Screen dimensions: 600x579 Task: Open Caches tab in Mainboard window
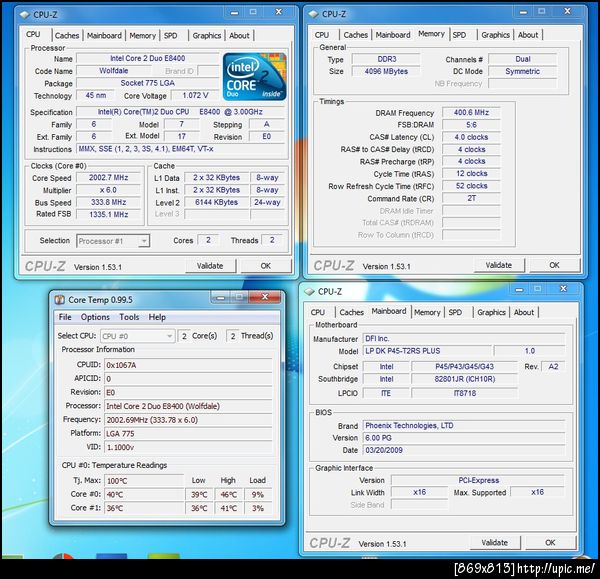[351, 312]
